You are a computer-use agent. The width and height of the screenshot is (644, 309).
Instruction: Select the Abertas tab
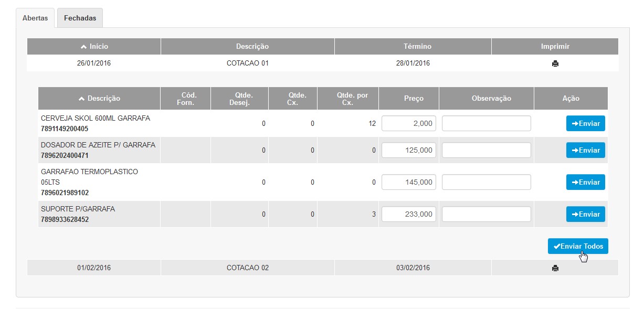35,18
